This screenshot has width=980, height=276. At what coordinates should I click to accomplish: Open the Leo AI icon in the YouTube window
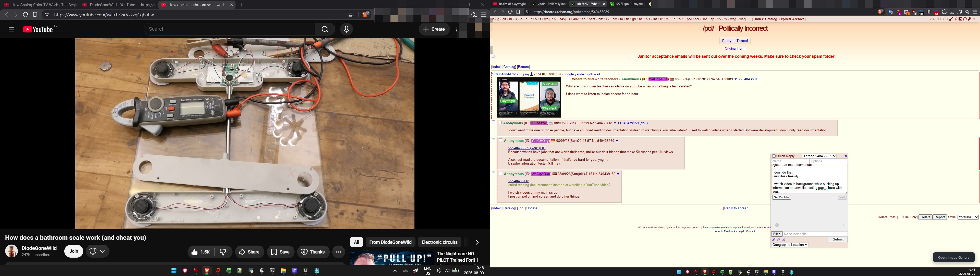click(x=474, y=15)
